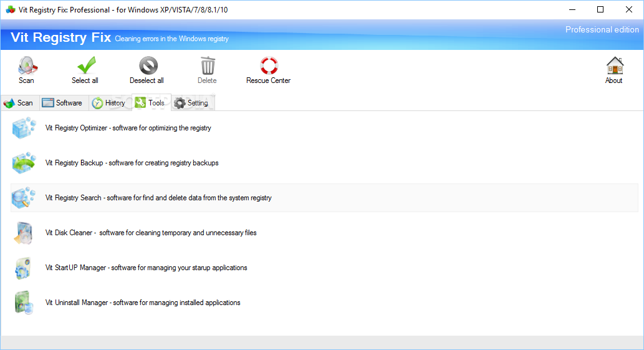
Task: Click the Professional edition label
Action: pyautogui.click(x=602, y=29)
